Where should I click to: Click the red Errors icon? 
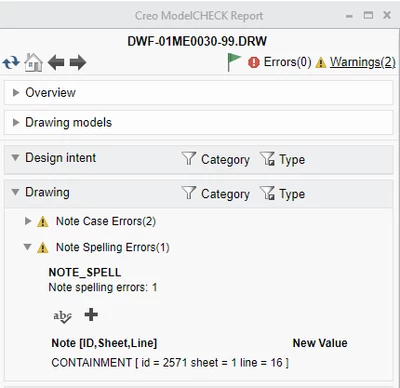254,62
